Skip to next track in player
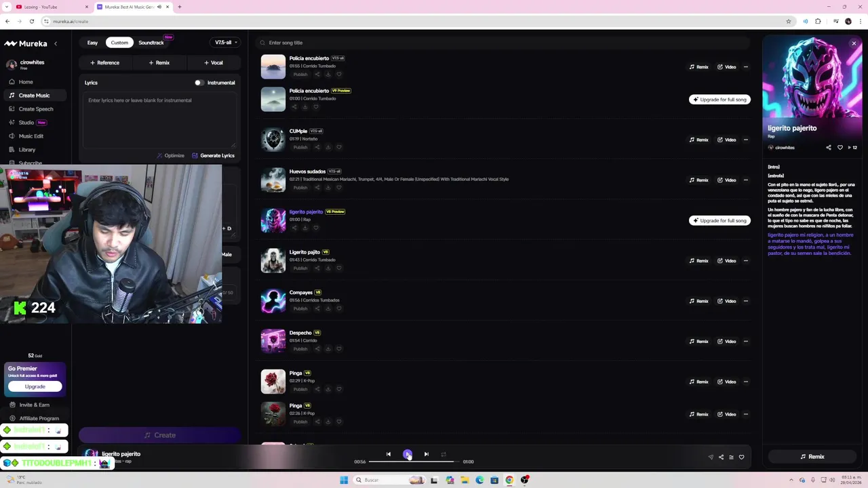 coord(427,454)
